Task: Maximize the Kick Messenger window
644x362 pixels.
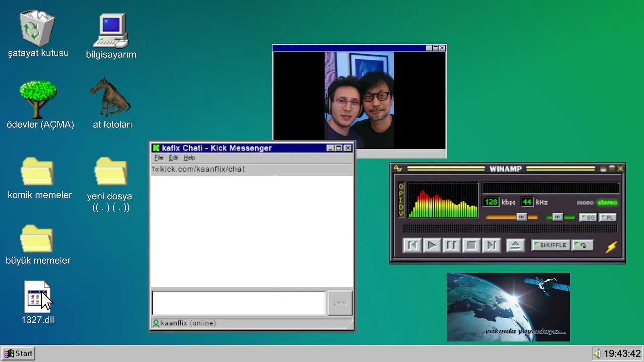Action: (x=339, y=148)
